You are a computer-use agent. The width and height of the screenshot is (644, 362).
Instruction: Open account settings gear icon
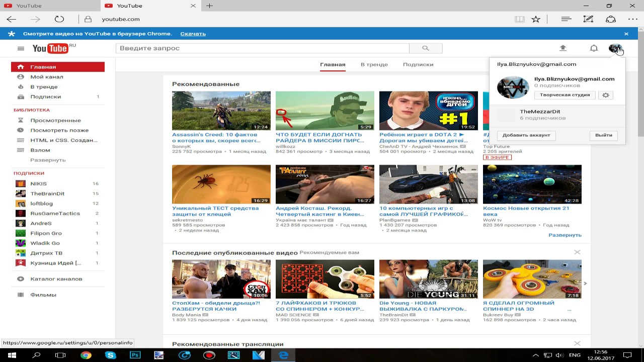coord(606,95)
